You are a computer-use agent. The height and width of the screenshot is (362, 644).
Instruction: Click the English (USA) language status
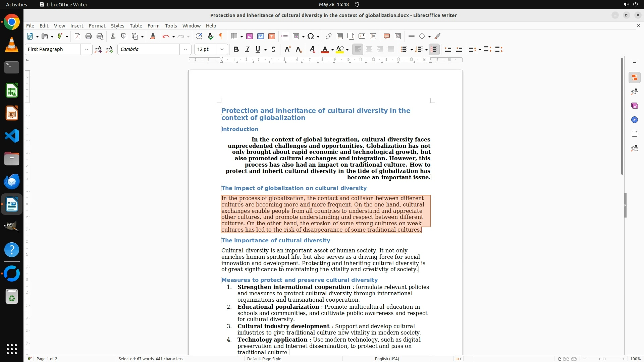click(387, 359)
